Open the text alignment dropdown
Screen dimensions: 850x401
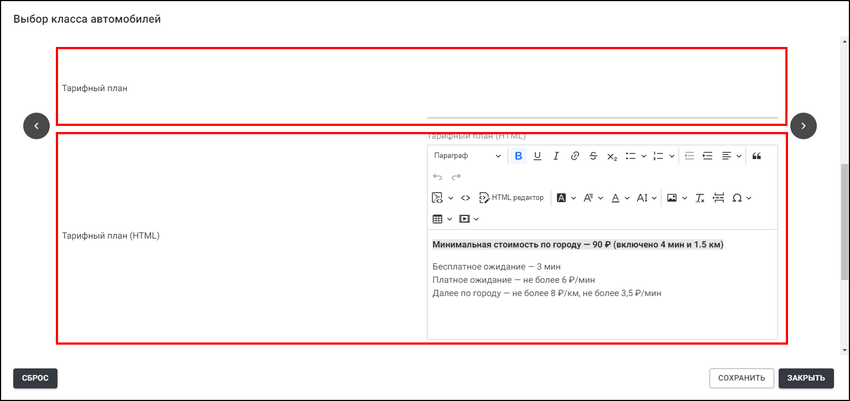(x=731, y=156)
